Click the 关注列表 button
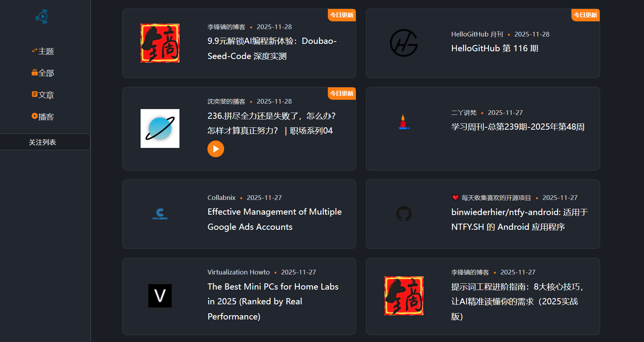 (43, 142)
